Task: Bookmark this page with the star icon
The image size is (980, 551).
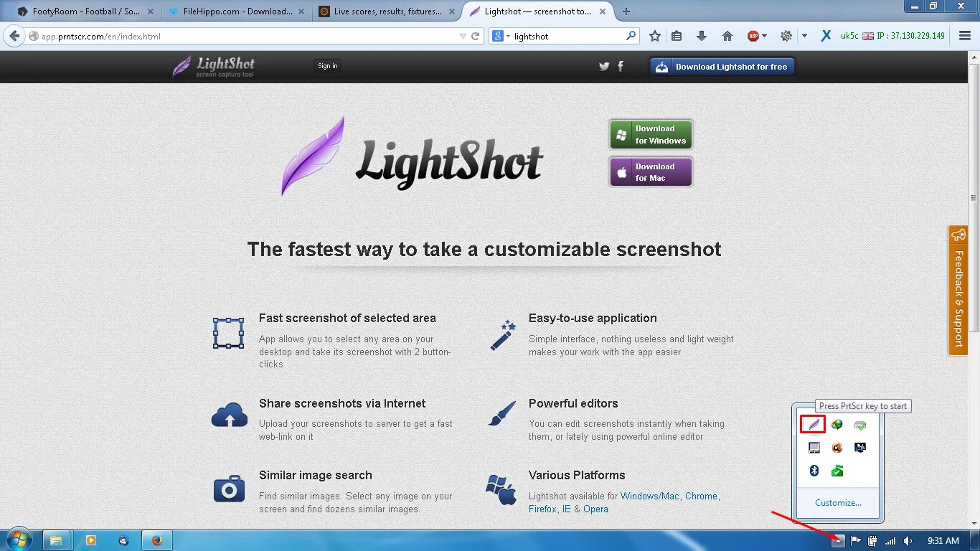Action: [654, 36]
